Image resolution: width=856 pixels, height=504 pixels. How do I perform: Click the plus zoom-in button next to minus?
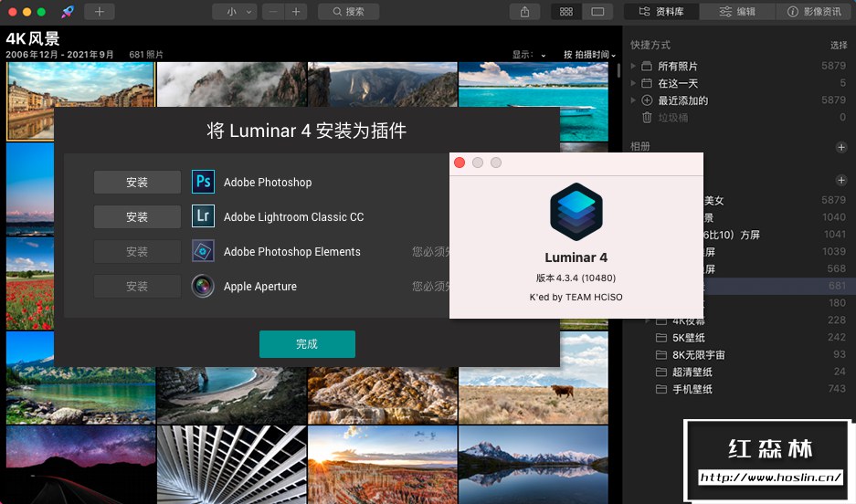[x=296, y=12]
